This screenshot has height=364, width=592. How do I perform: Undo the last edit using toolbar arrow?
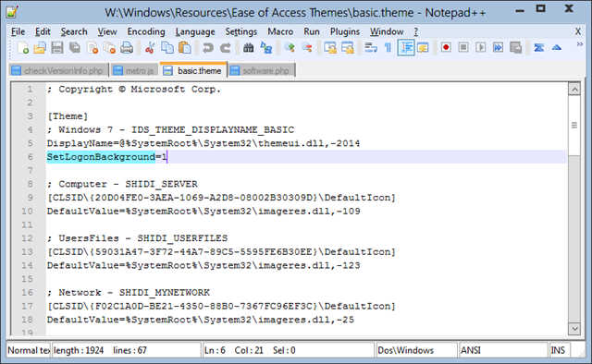pyautogui.click(x=207, y=48)
